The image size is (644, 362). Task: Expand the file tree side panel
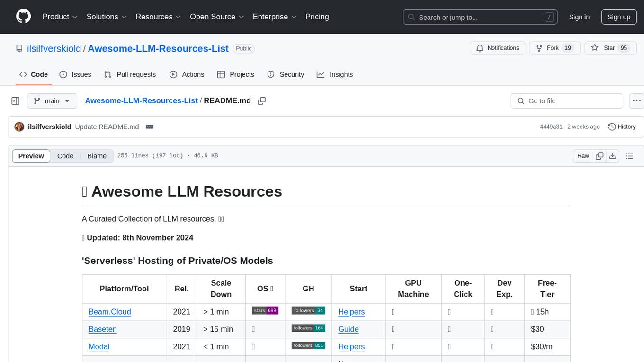click(x=16, y=101)
